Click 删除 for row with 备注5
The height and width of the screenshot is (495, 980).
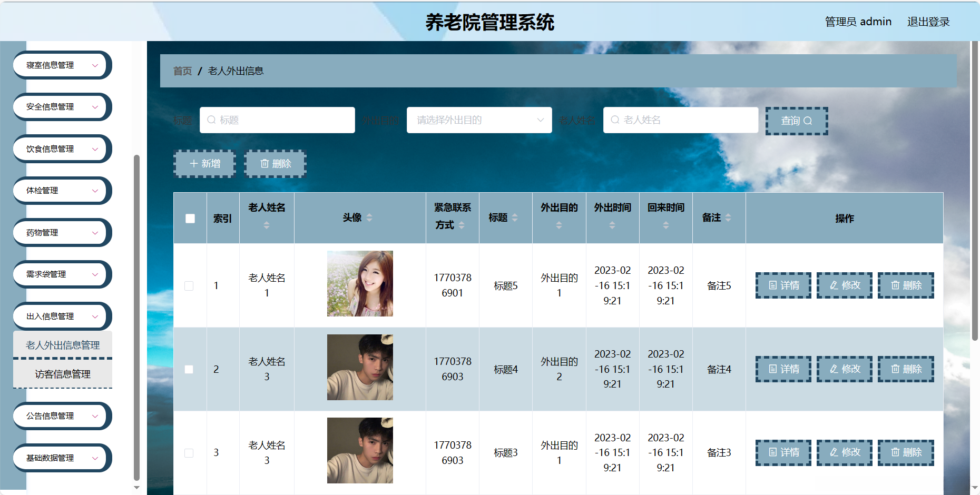906,285
